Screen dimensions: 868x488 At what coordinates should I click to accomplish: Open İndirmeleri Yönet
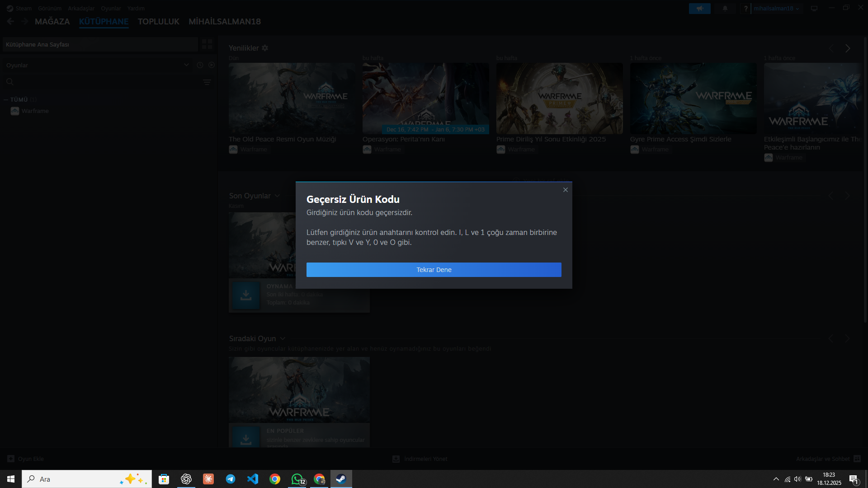point(420,459)
